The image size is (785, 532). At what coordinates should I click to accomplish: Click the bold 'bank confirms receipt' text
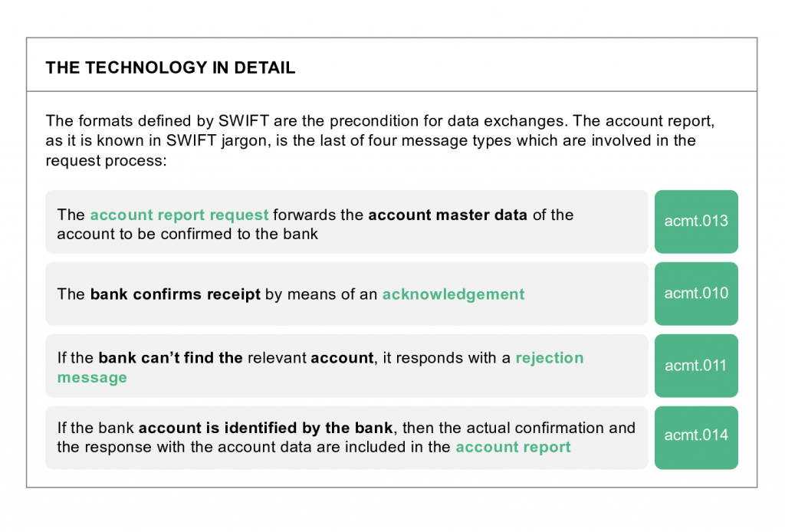coord(176,294)
